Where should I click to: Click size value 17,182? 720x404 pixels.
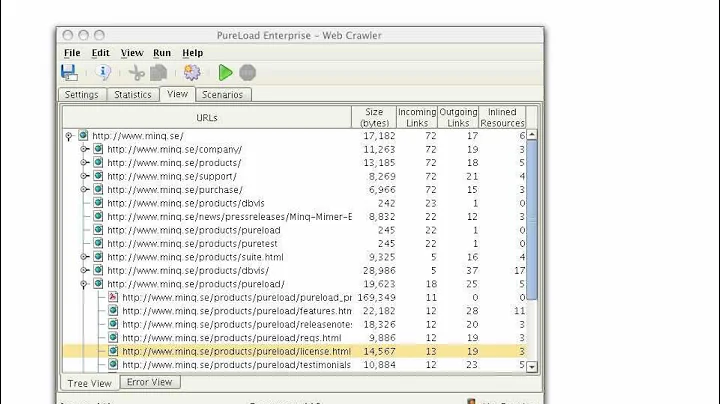point(379,136)
